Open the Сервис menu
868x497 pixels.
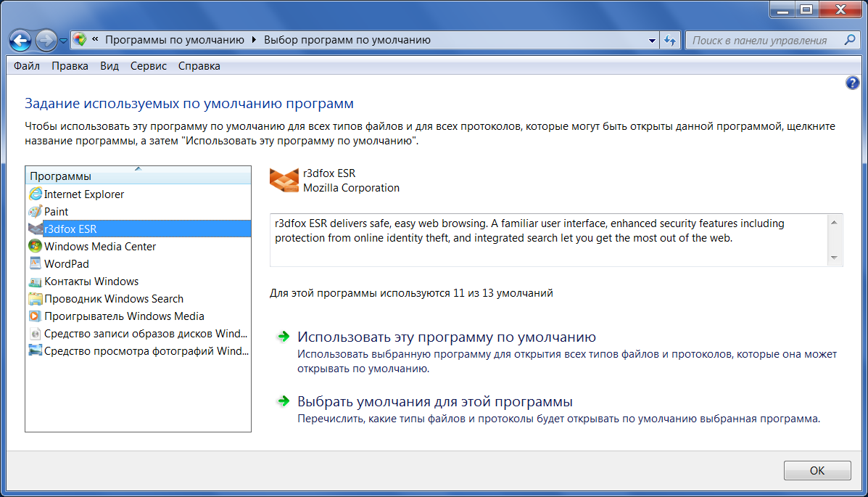149,66
